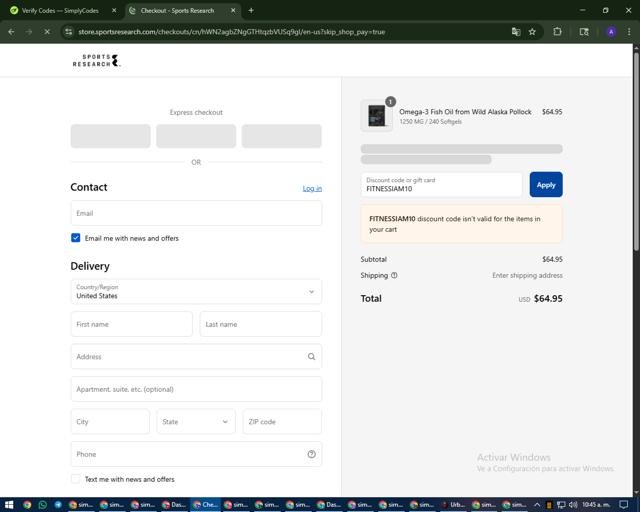The image size is (640, 512).
Task: Open WhatsApp from the taskbar
Action: (42, 505)
